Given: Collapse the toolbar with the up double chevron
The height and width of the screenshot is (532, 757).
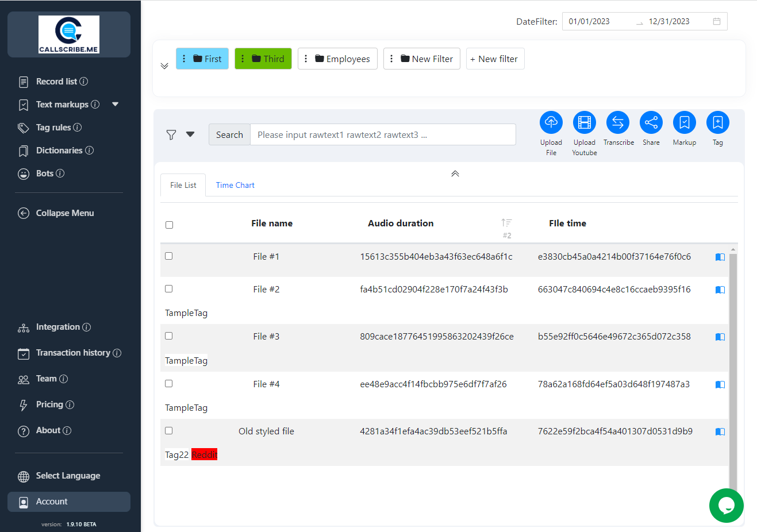Looking at the screenshot, I should pos(455,174).
